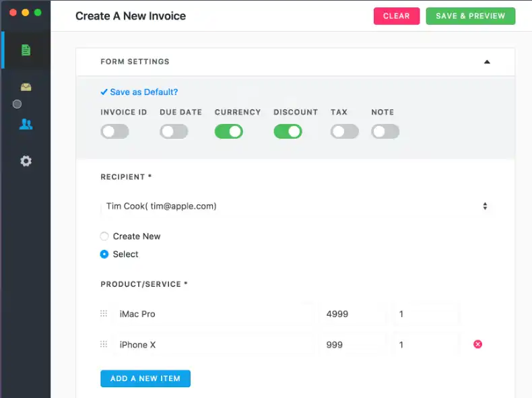Grab the iMac Pro row drag handle

click(x=104, y=314)
